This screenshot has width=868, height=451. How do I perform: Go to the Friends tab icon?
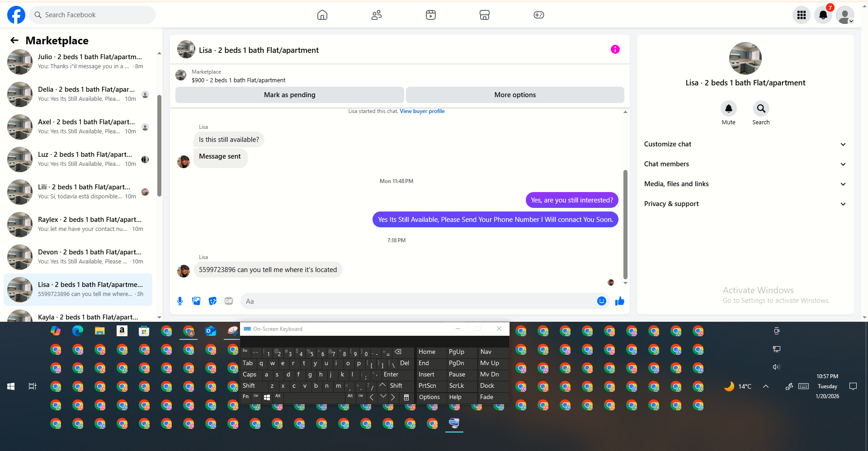[377, 15]
